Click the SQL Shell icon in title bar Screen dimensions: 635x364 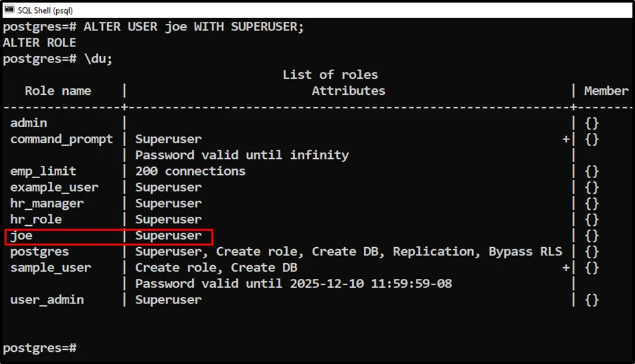[x=9, y=10]
